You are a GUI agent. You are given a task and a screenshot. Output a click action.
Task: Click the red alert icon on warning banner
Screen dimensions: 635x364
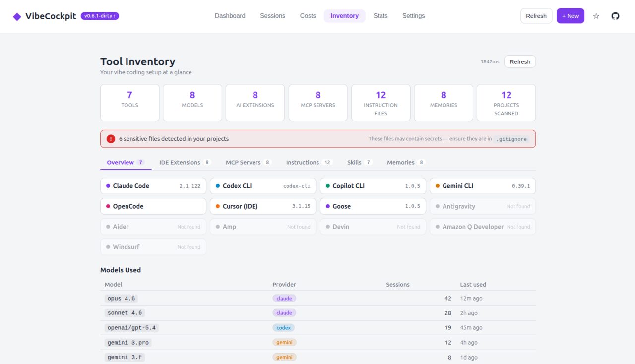pyautogui.click(x=111, y=139)
